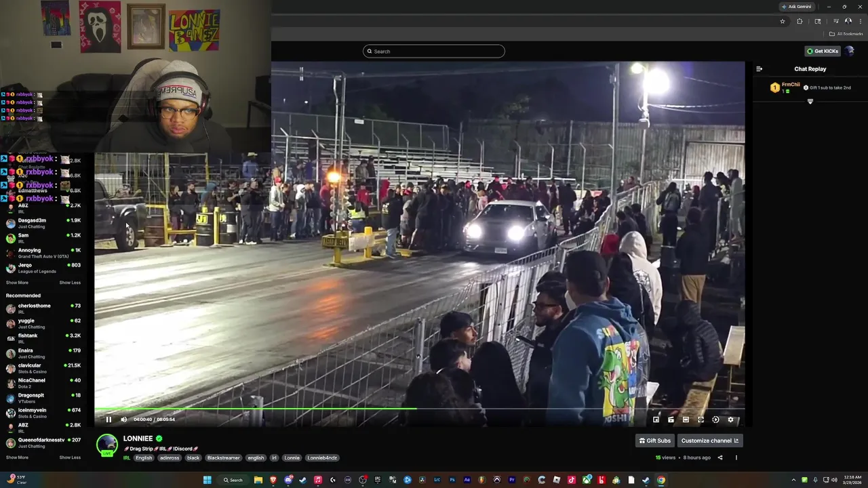Open the Jerqo channel in sidebar
The width and height of the screenshot is (868, 488).
[x=44, y=268]
